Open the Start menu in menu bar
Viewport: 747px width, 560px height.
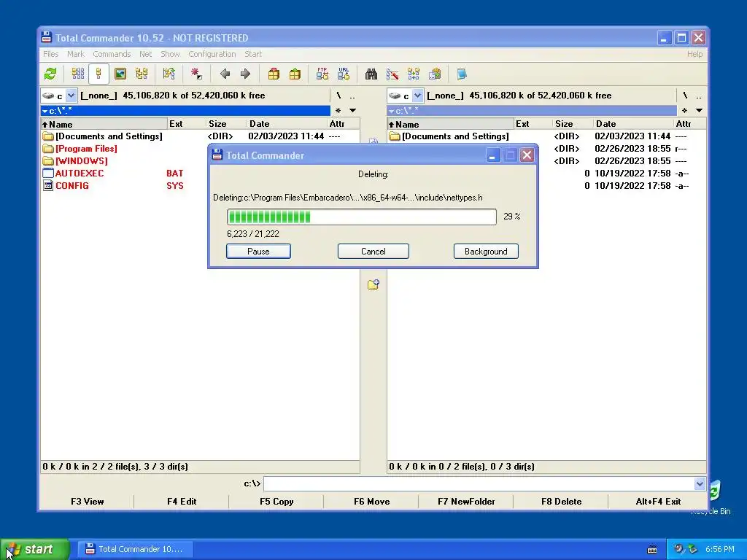click(253, 54)
